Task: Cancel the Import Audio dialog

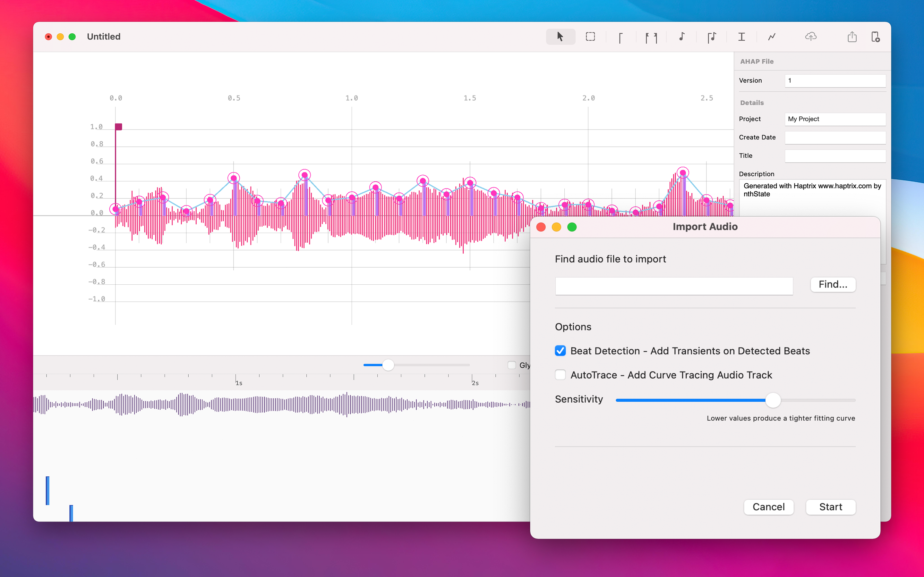Action: (768, 507)
